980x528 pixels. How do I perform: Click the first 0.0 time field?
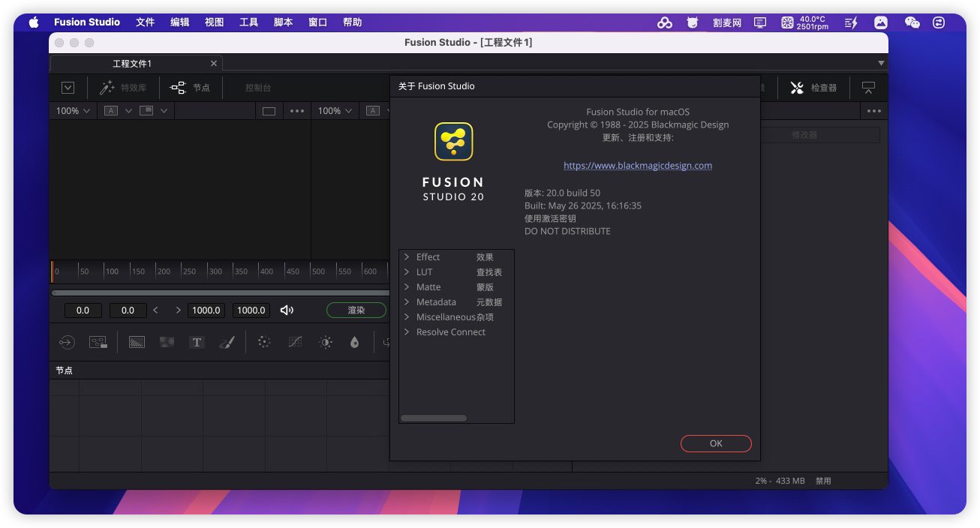pyautogui.click(x=83, y=310)
